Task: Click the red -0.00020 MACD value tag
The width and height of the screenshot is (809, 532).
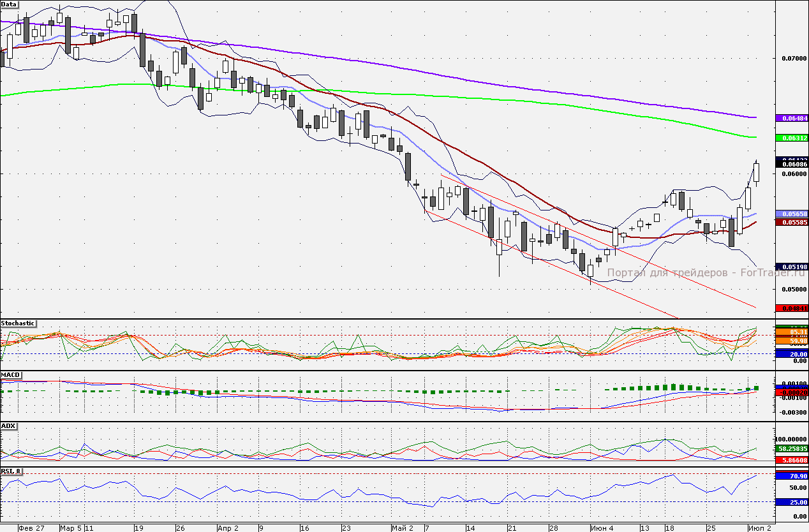Action: [791, 392]
